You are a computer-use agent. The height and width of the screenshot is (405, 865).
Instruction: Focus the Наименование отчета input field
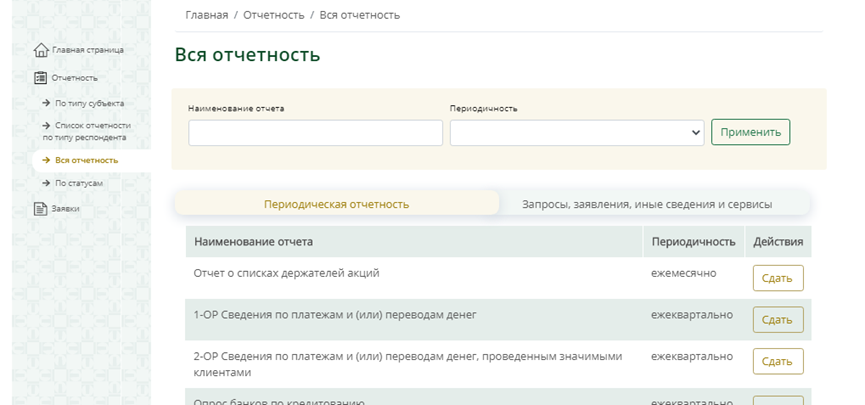(315, 133)
